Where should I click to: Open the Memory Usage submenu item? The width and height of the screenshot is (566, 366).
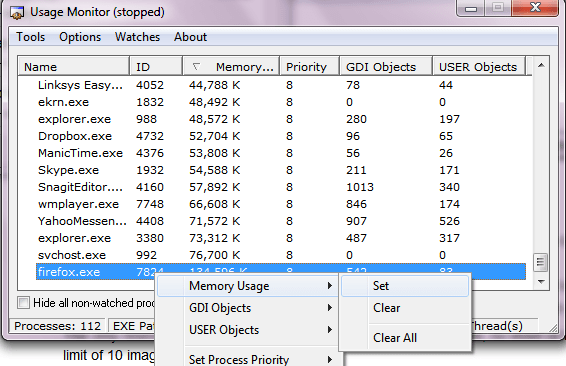click(247, 286)
